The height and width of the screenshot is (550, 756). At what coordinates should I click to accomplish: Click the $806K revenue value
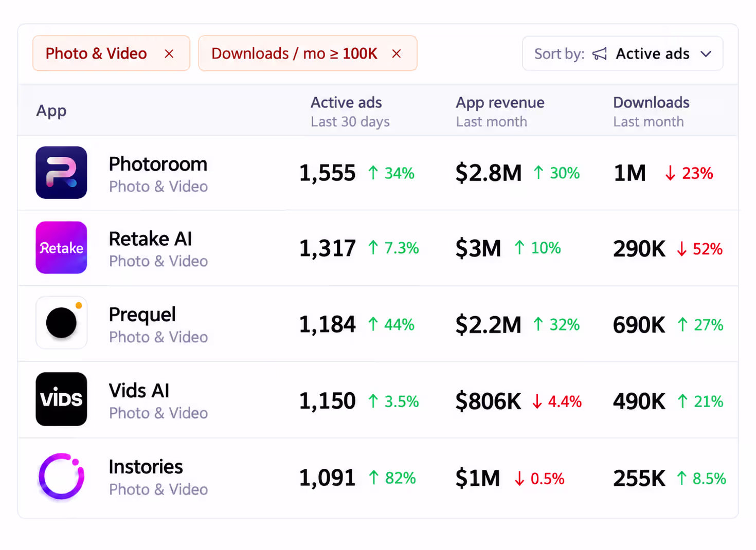[489, 401]
